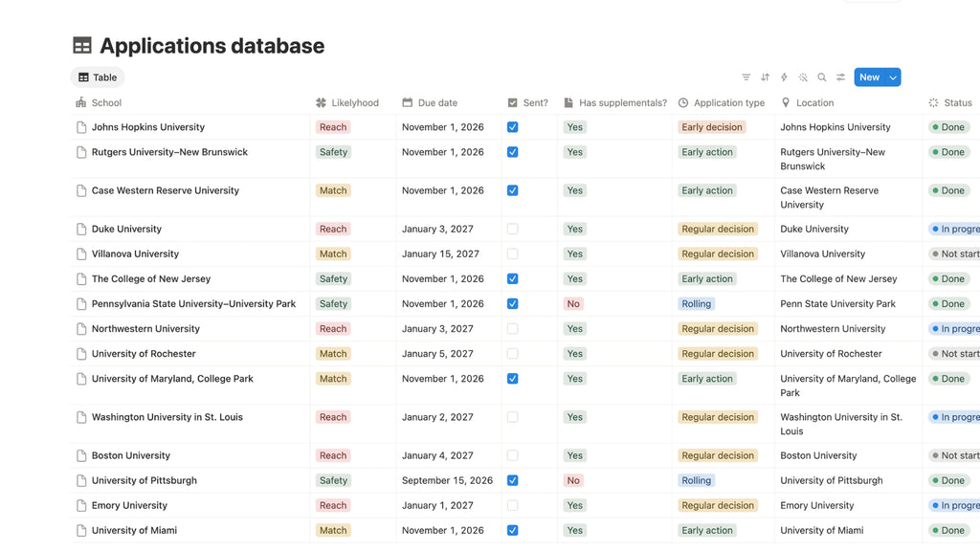Open Johns Hopkins Reach likelihood tag
The height and width of the screenshot is (551, 980).
pyautogui.click(x=333, y=127)
